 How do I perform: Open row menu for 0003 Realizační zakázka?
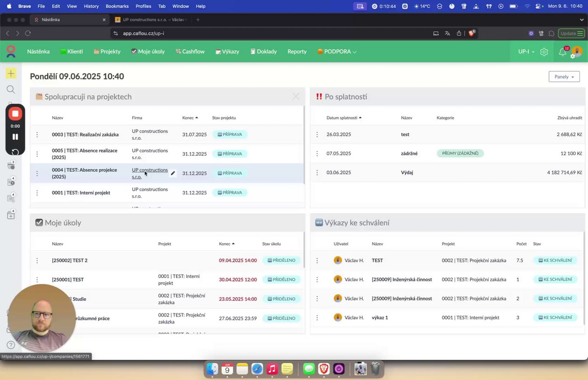[37, 135]
